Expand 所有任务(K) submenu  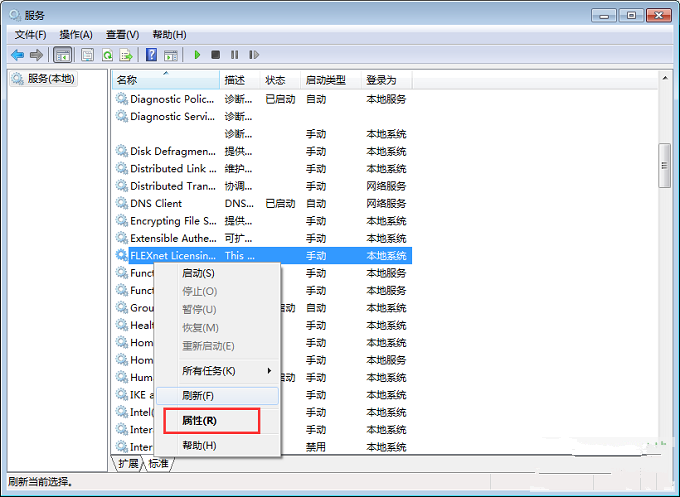pos(217,371)
